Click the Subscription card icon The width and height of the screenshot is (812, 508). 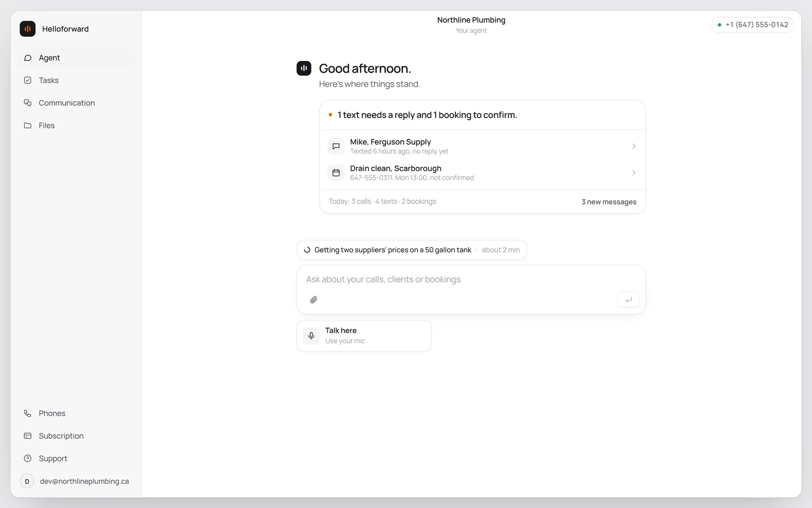[28, 436]
